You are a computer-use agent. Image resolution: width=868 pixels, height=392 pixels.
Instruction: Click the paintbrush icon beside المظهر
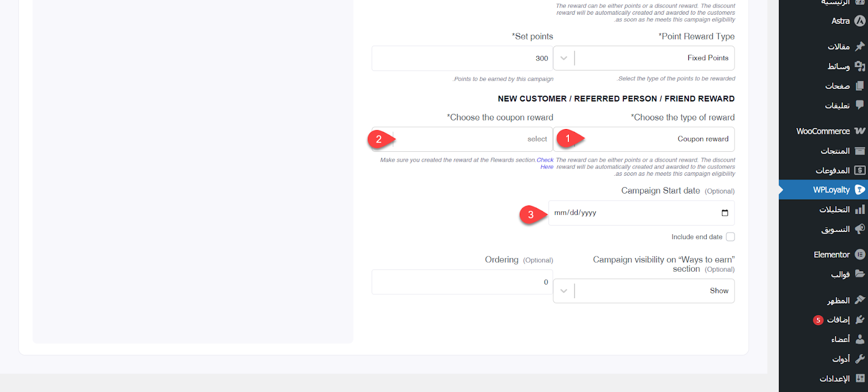click(x=860, y=300)
